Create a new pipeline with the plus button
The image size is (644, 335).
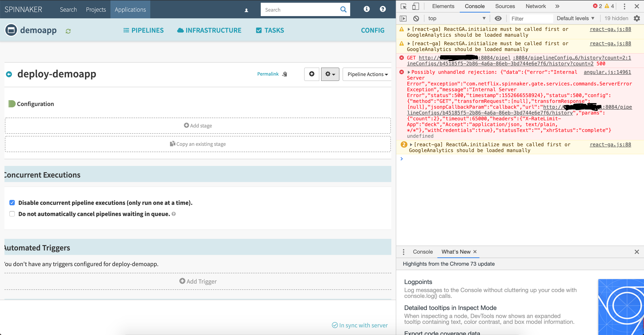[311, 74]
